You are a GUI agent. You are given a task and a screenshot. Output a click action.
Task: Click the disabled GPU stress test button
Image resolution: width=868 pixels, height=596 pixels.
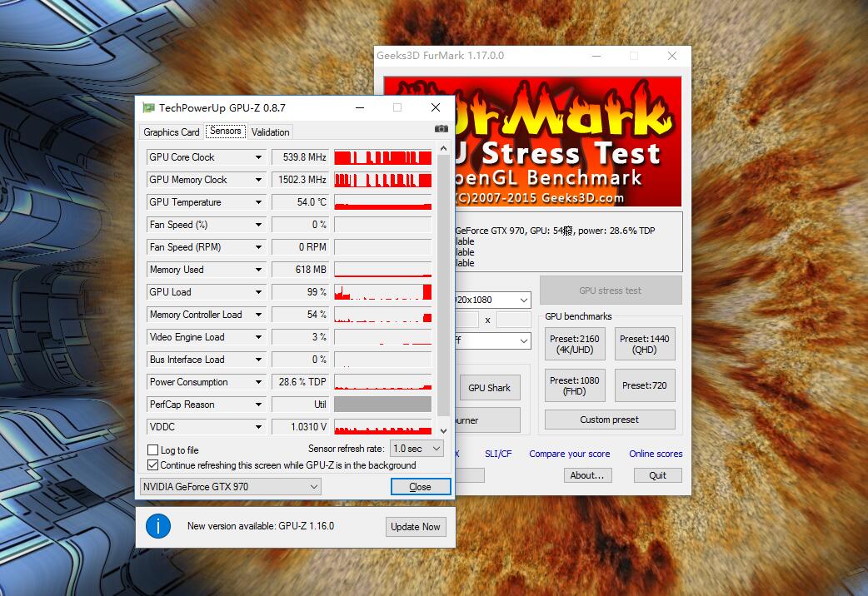(611, 291)
